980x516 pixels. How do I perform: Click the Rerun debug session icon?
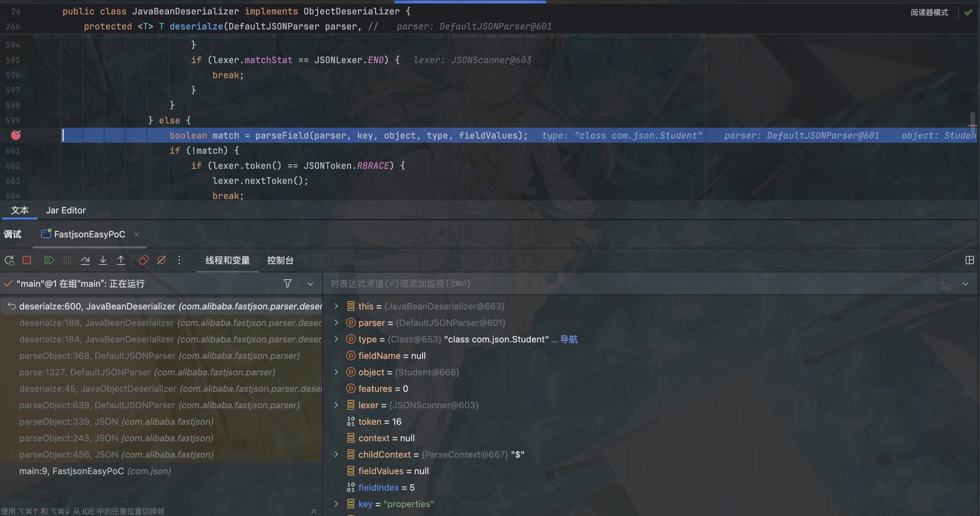(9, 260)
